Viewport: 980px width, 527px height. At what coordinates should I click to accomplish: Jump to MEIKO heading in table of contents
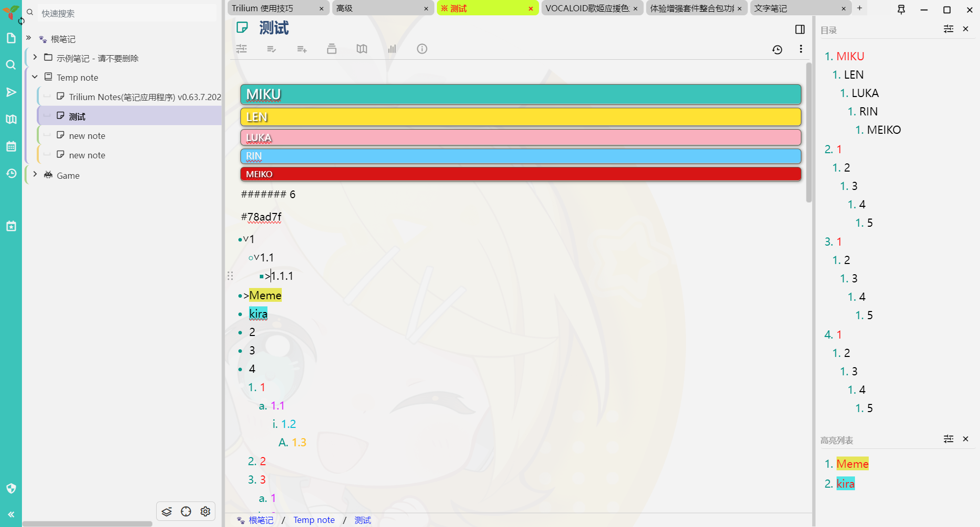tap(884, 130)
